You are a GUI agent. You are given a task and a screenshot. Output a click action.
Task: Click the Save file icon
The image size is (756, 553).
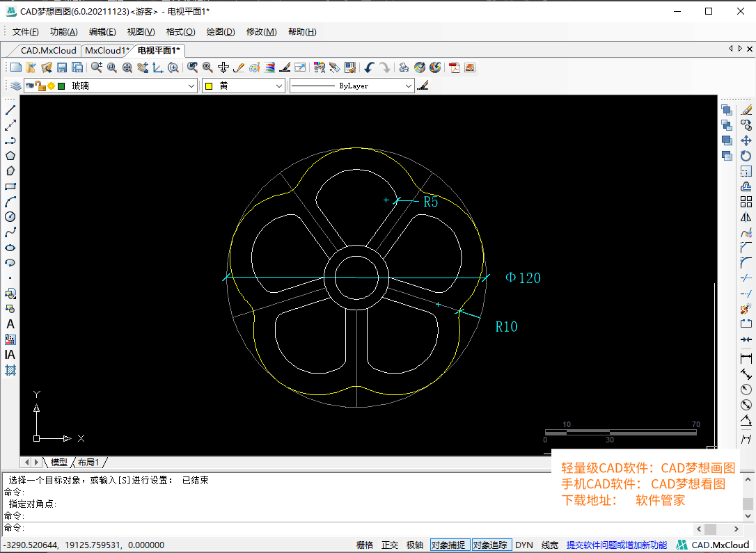coord(62,67)
